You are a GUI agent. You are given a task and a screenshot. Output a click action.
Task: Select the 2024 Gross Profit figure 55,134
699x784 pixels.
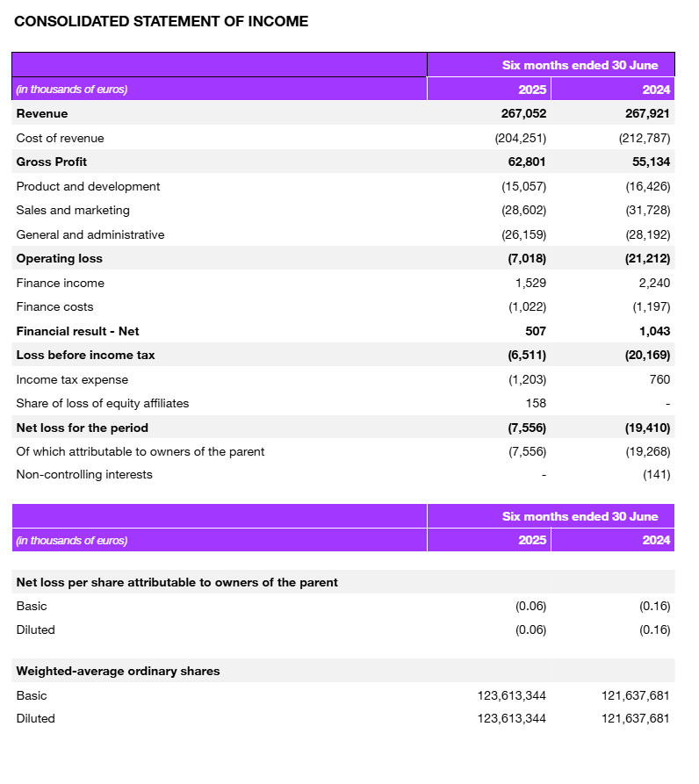[x=651, y=162]
